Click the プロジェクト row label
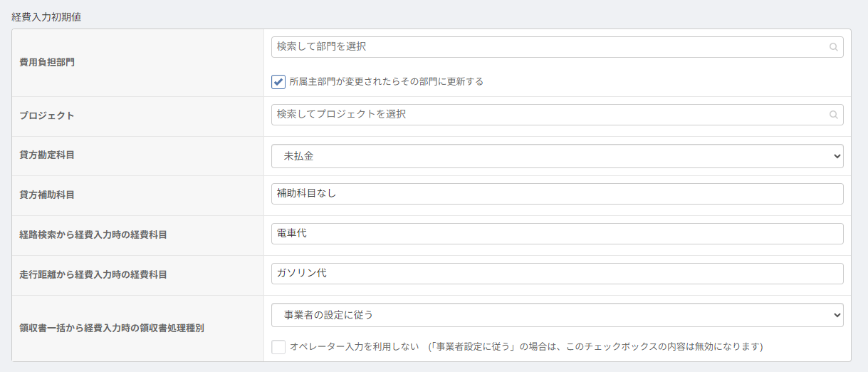 click(47, 116)
